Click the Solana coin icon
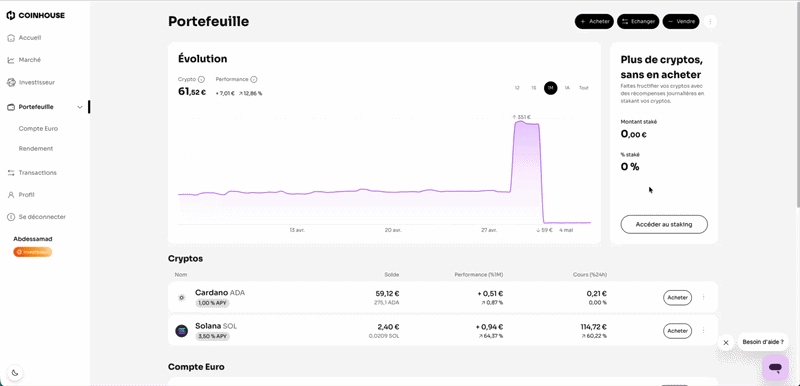Screen dimensions: 800x386 pos(182,331)
